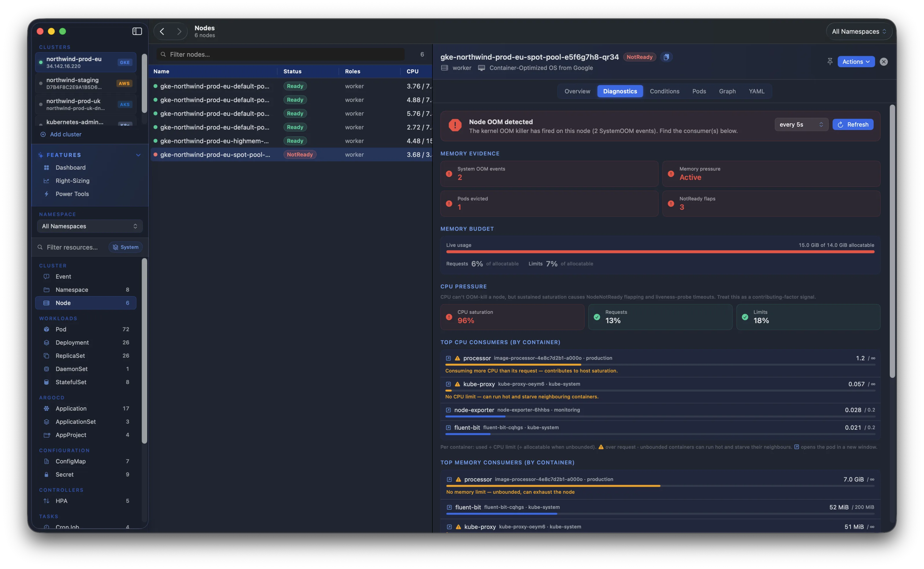
Task: Pin the node detail panel
Action: [830, 61]
